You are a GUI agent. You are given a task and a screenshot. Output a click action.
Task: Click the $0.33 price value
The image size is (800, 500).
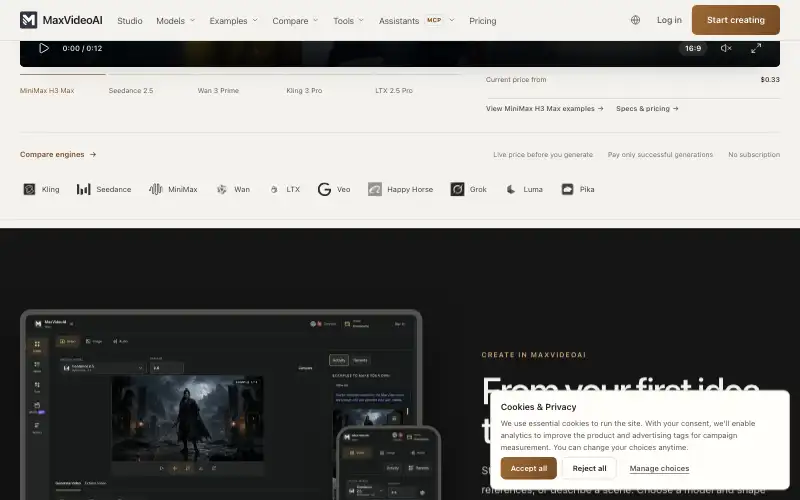(x=770, y=79)
